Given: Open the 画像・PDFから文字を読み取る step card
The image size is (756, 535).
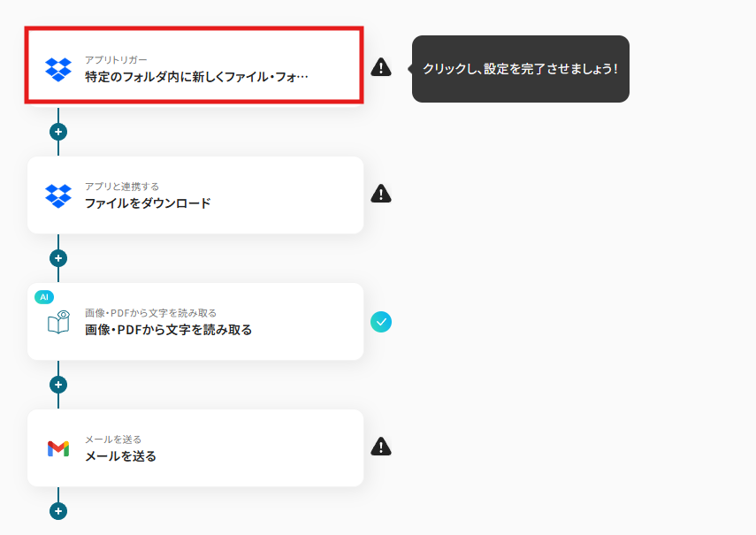Looking at the screenshot, I should tap(195, 322).
